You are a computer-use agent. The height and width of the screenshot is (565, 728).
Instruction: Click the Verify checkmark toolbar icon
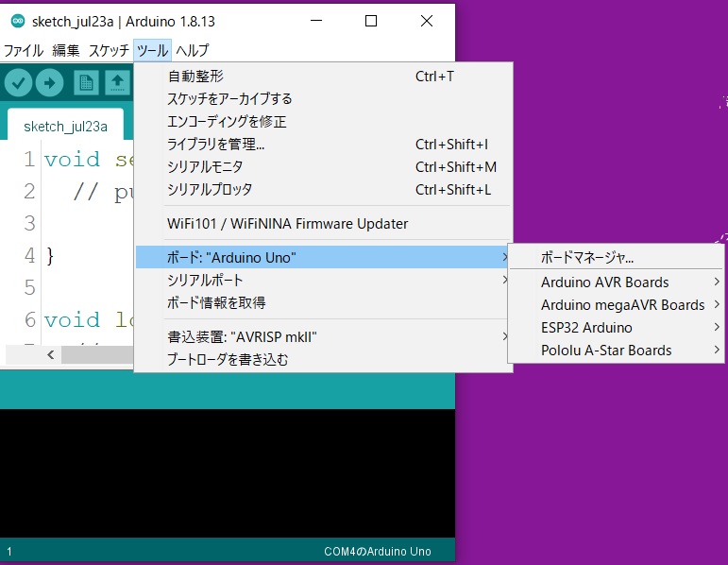coord(18,83)
